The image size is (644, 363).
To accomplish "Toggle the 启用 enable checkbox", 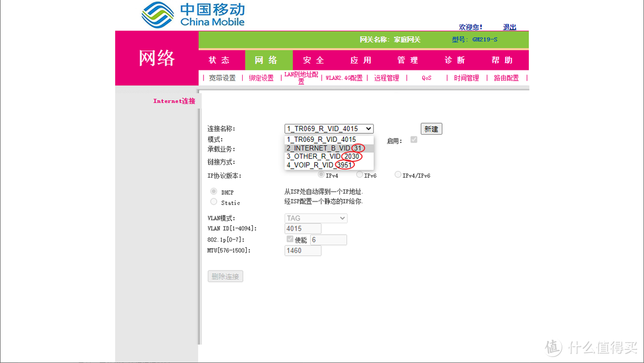I will pyautogui.click(x=414, y=139).
